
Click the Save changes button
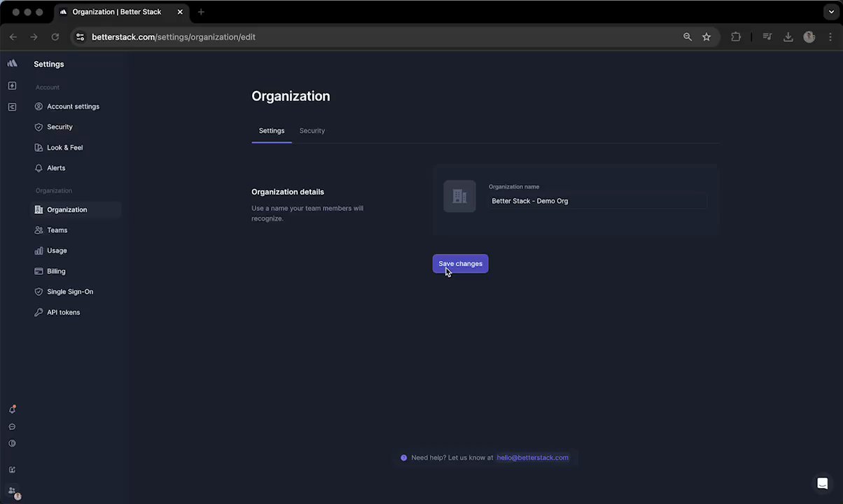pyautogui.click(x=460, y=264)
